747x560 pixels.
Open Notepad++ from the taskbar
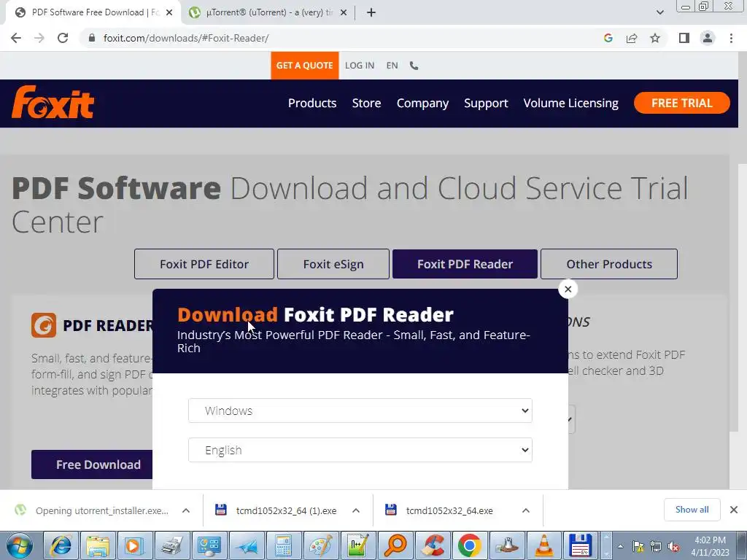(357, 545)
